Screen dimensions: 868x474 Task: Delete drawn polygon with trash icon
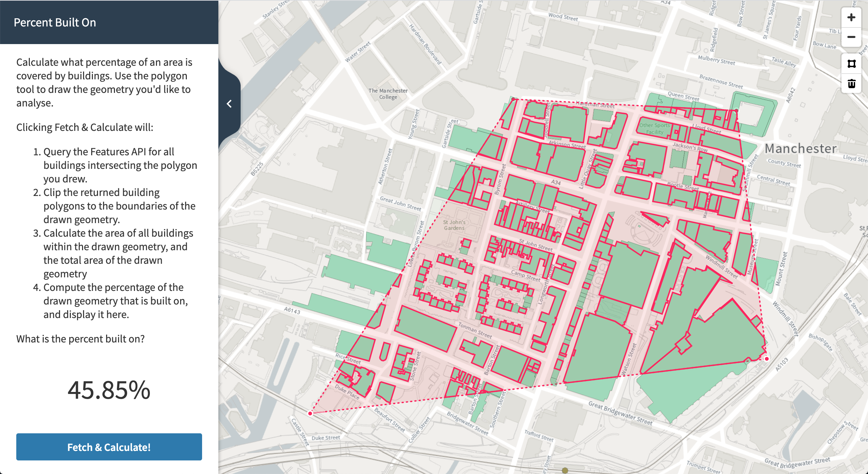851,84
